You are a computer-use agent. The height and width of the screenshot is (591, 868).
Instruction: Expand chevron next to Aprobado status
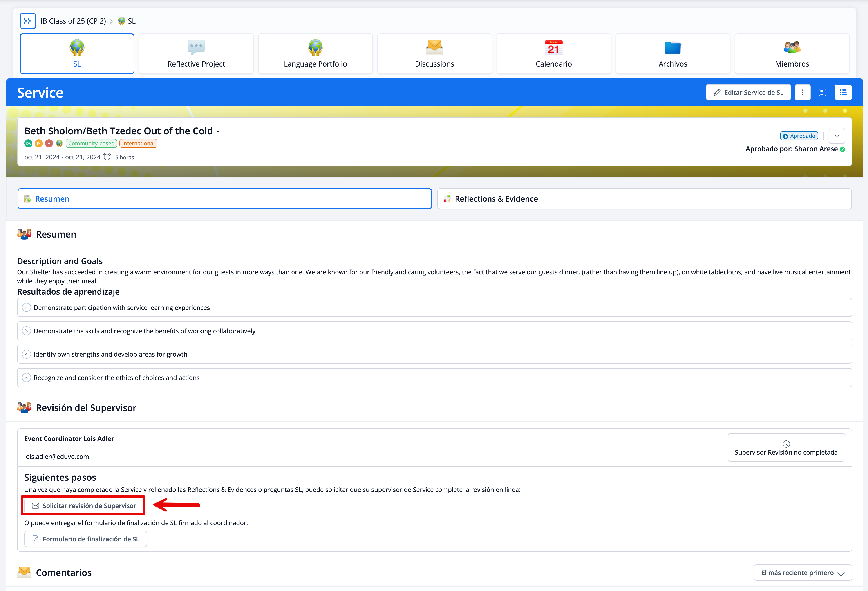(x=837, y=136)
